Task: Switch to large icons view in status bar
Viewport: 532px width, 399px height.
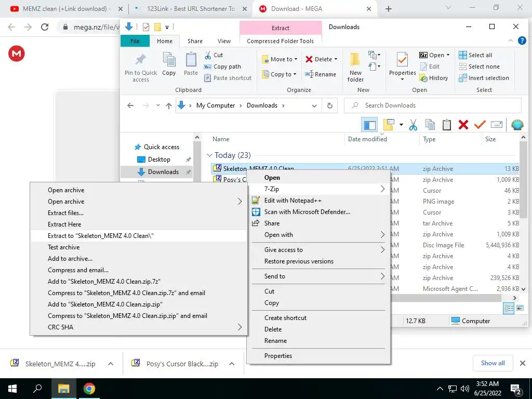Action: pyautogui.click(x=520, y=309)
